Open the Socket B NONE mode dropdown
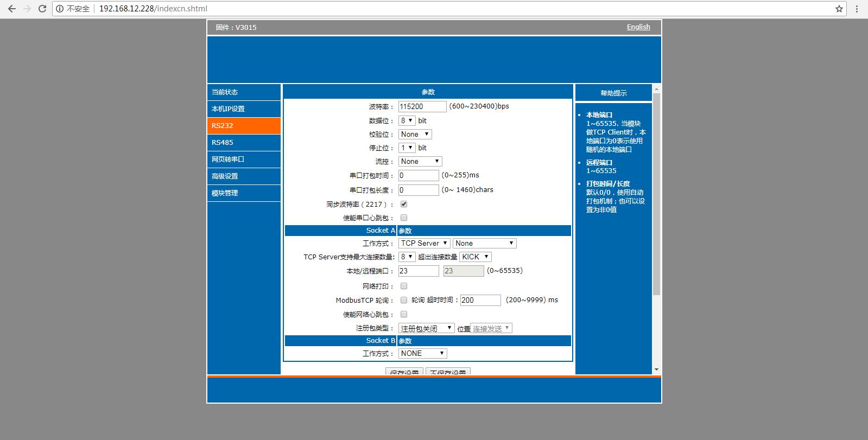 [x=422, y=353]
